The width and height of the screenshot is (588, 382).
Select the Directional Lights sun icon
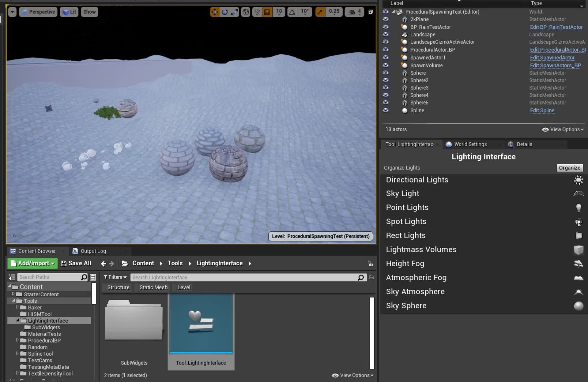(x=579, y=180)
